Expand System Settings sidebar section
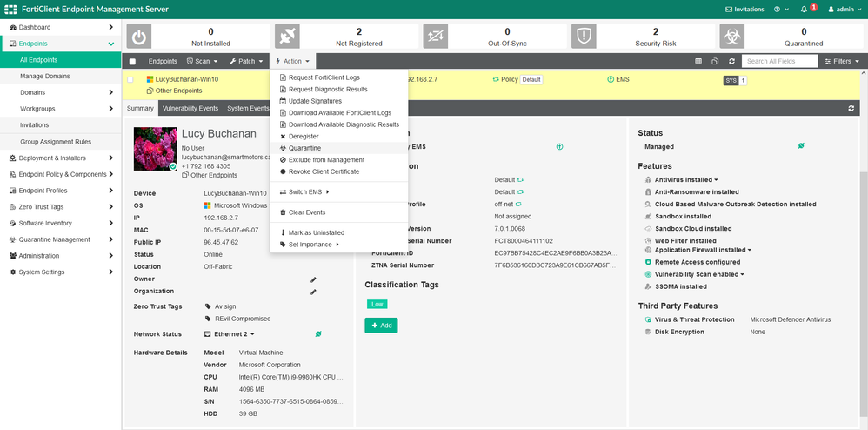Screen dimensions: 868x430 [61, 272]
